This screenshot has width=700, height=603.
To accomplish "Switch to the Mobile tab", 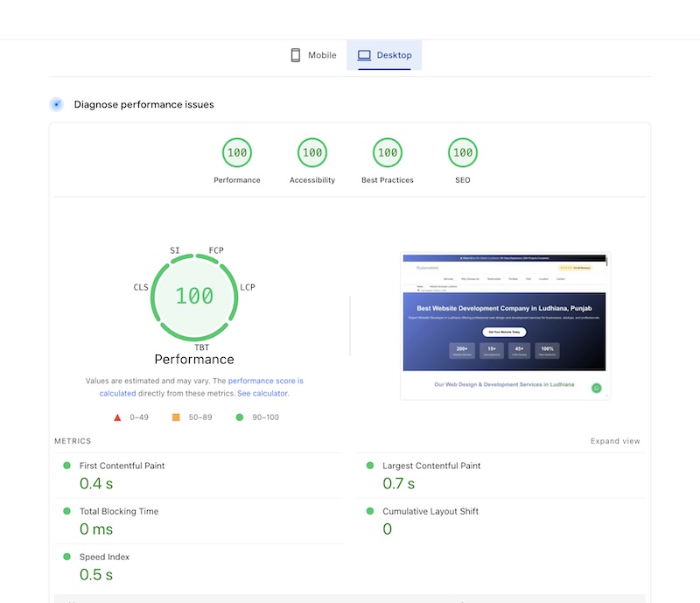I will coord(312,55).
